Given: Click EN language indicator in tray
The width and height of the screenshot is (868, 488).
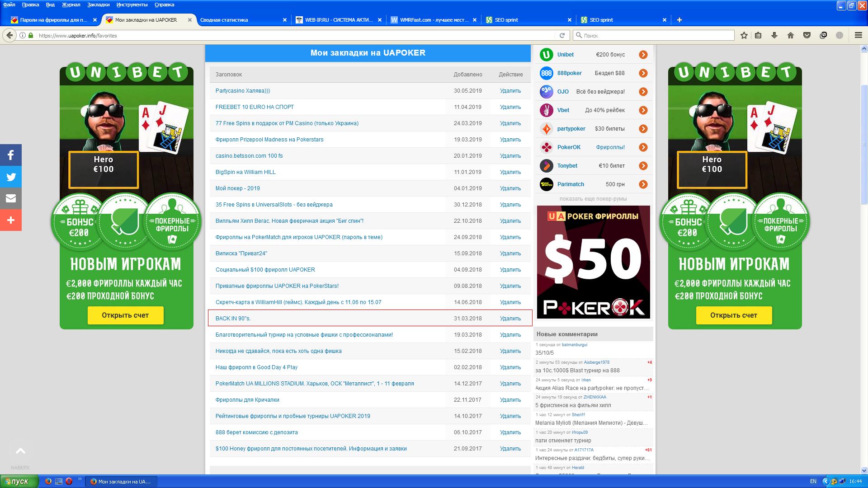Looking at the screenshot, I should pyautogui.click(x=813, y=481).
